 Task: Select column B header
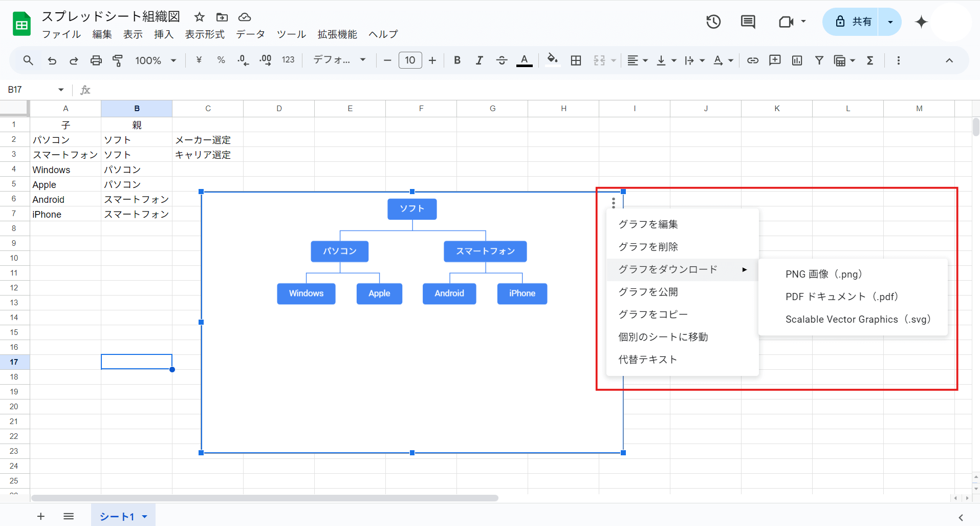coord(137,109)
